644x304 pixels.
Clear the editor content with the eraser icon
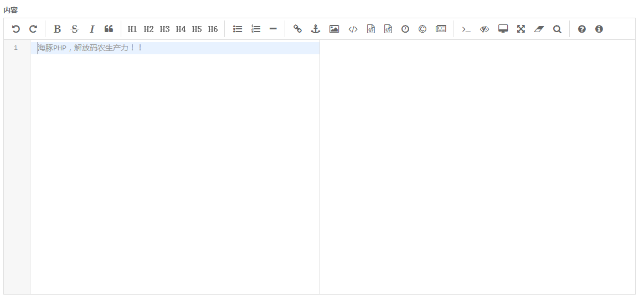[x=539, y=29]
